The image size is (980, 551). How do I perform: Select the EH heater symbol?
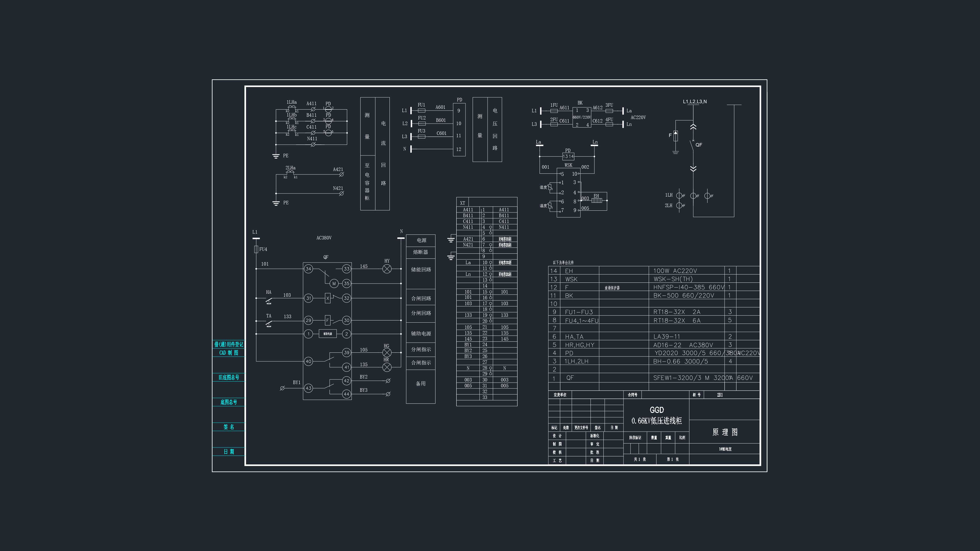pyautogui.click(x=596, y=201)
